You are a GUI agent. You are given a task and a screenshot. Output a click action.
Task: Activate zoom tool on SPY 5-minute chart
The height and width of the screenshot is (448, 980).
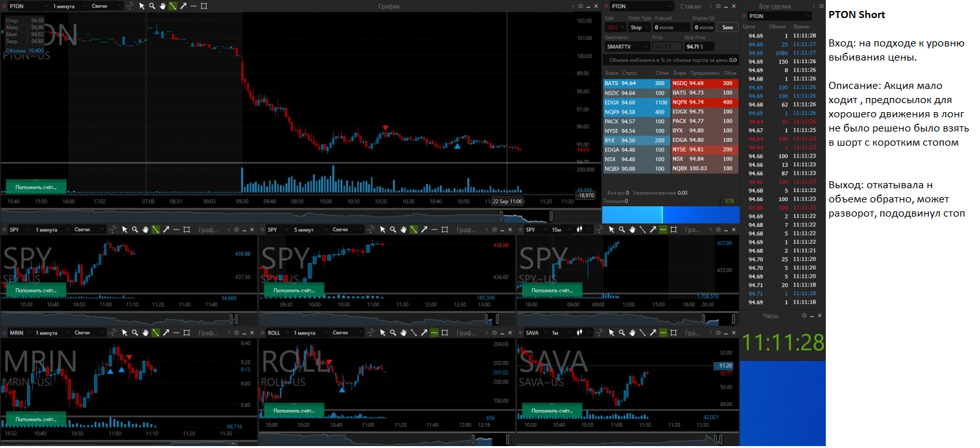tap(393, 229)
